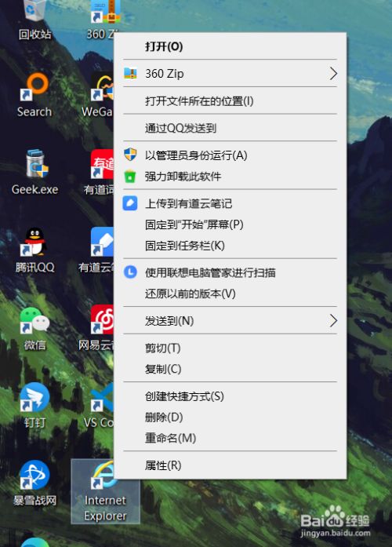Open the 发送到(N) submenu
Image resolution: width=392 pixels, height=547 pixels.
pos(230,321)
